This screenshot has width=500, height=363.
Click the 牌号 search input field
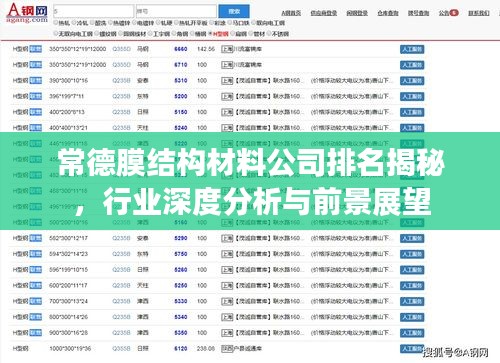[176, 11]
